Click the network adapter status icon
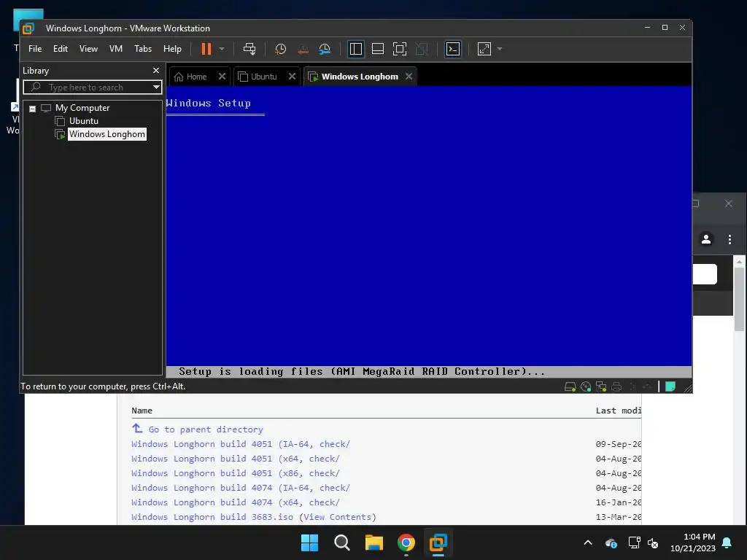This screenshot has height=560, width=747. coord(601,386)
